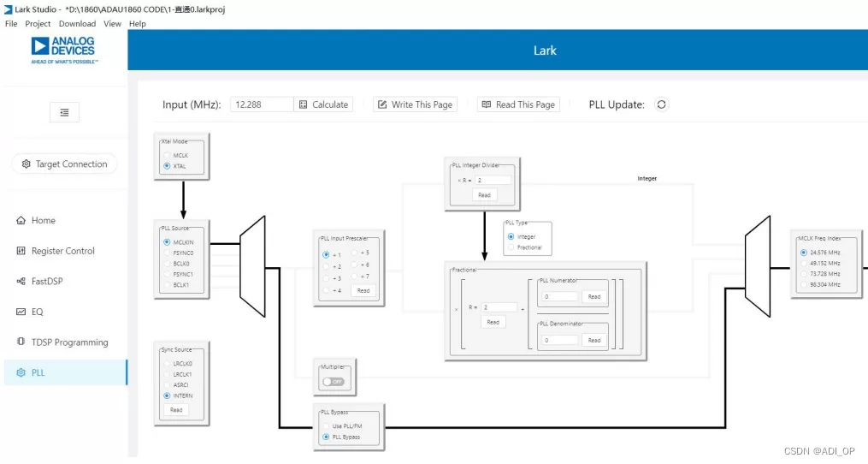Open the Download menu
Viewport: 868px width, 464px height.
click(x=78, y=24)
